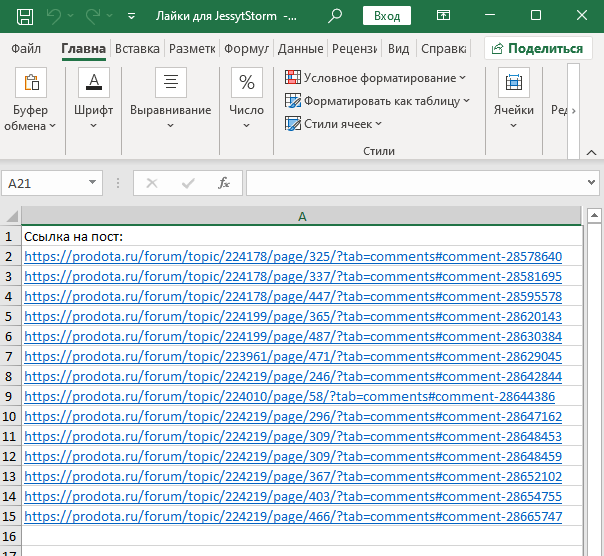The width and height of the screenshot is (604, 556).
Task: Expand Условное форматирование dropdown
Action: [x=376, y=78]
